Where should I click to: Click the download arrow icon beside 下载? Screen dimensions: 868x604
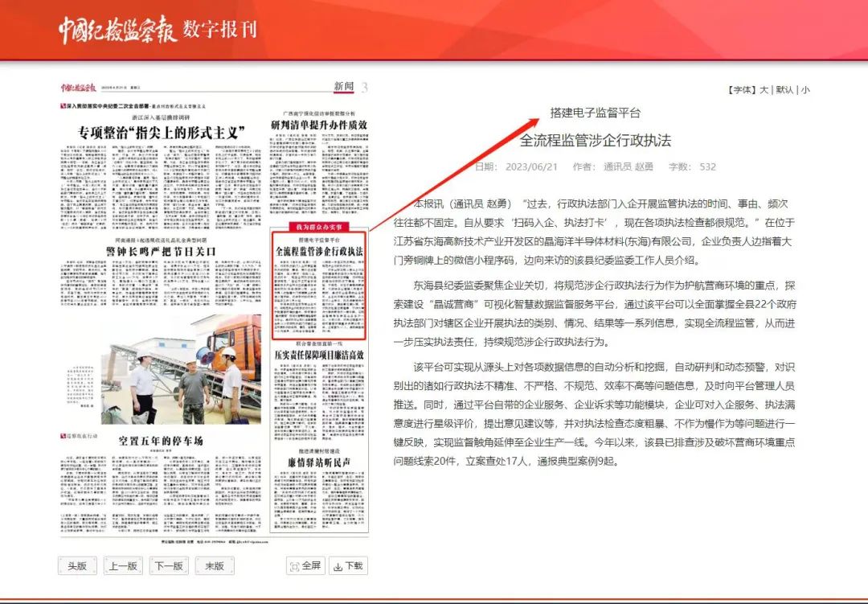(x=338, y=565)
